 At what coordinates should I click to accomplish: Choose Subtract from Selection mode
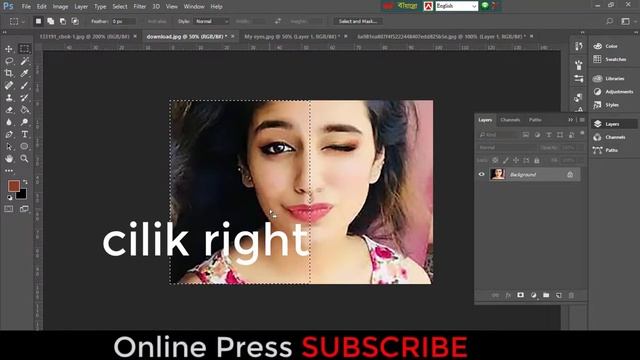63,21
